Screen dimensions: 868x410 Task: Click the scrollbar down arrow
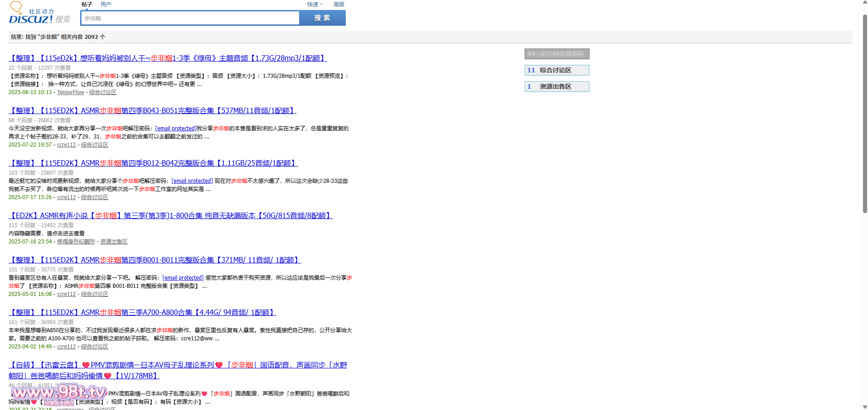[x=864, y=407]
